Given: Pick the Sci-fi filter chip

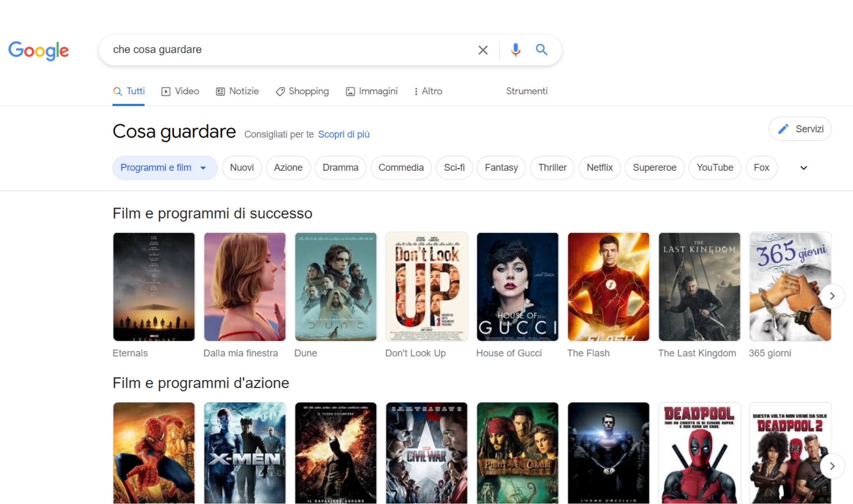Looking at the screenshot, I should (454, 168).
